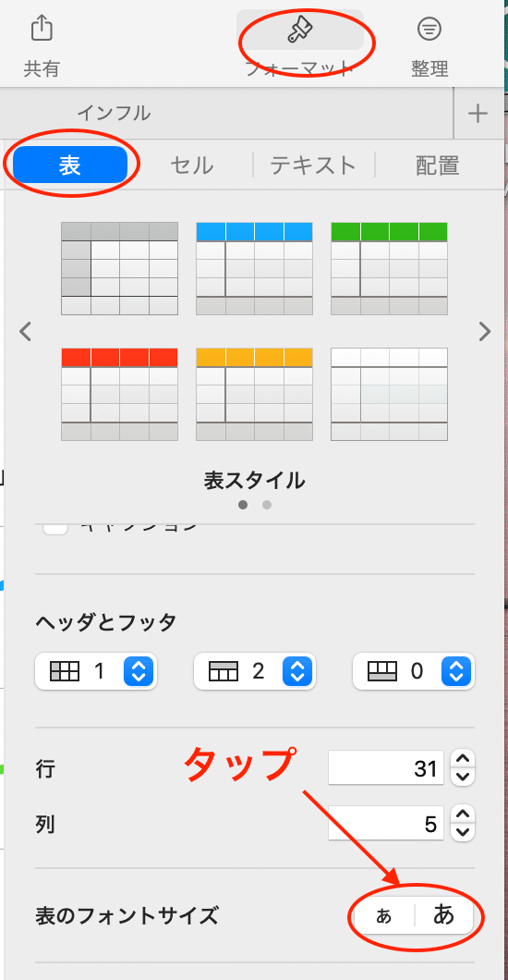Select the フォーマット paintbrush icon
Image resolution: width=508 pixels, height=980 pixels.
pos(300,30)
